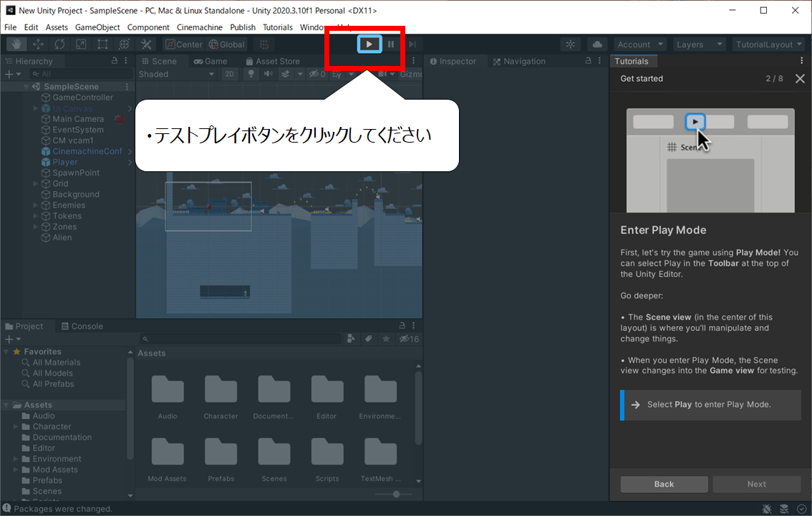Screen dimensions: 812x516
Task: Open the Edit menu
Action: (31, 27)
